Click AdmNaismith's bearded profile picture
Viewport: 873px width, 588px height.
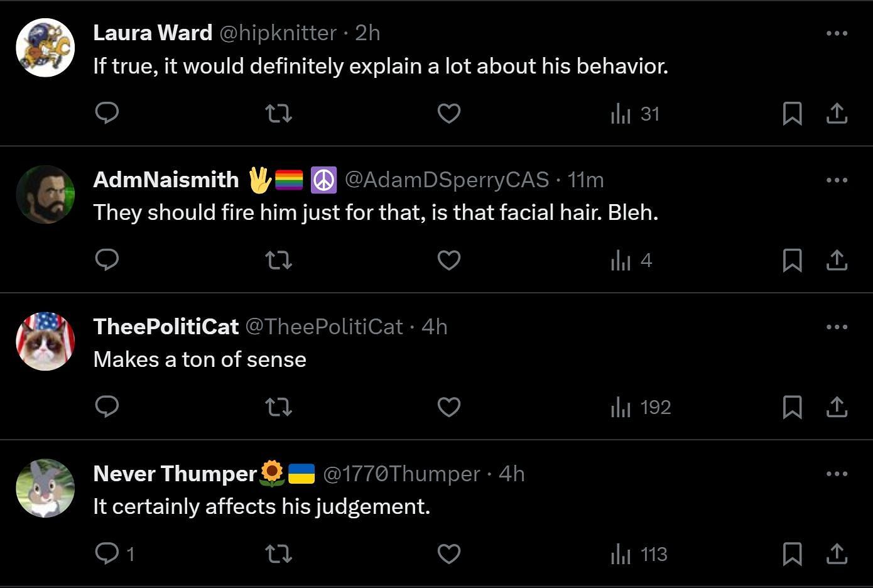tap(45, 195)
